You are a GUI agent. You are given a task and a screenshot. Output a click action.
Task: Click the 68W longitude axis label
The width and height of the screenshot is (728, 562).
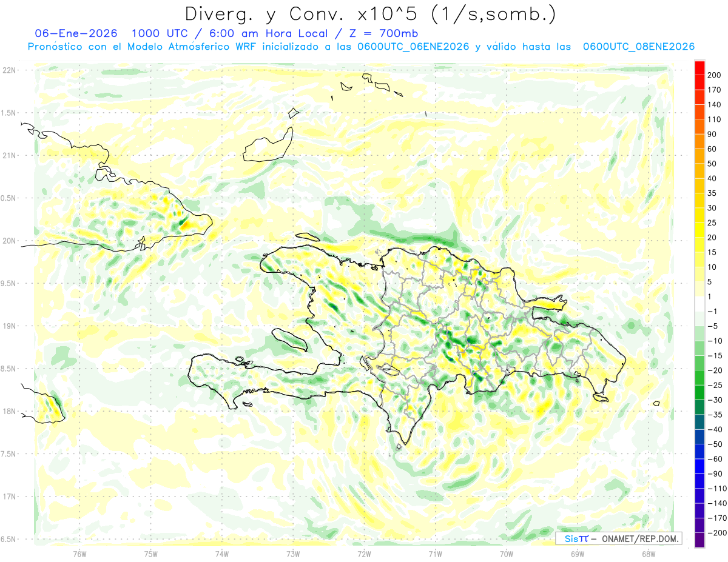(649, 554)
